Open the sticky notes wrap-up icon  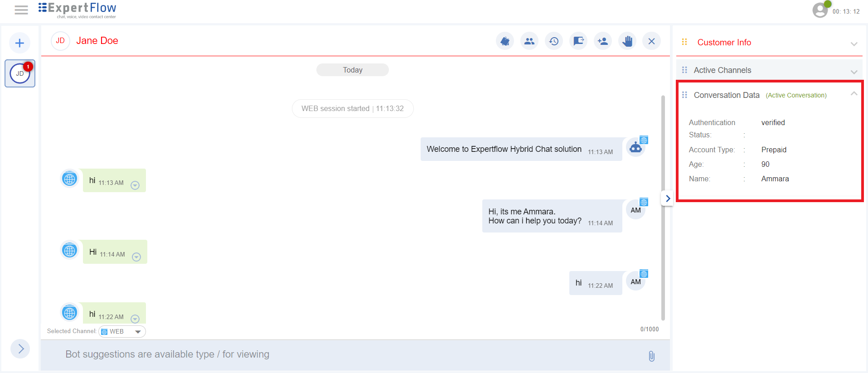pos(505,41)
